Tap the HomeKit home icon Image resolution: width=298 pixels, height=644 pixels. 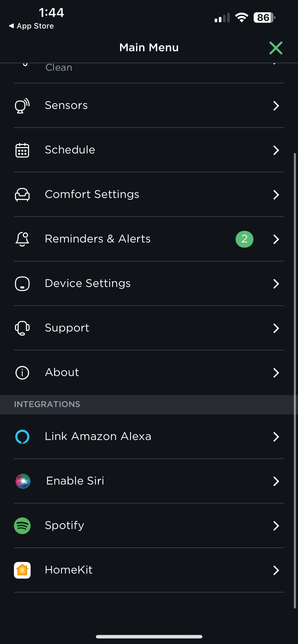click(x=22, y=570)
